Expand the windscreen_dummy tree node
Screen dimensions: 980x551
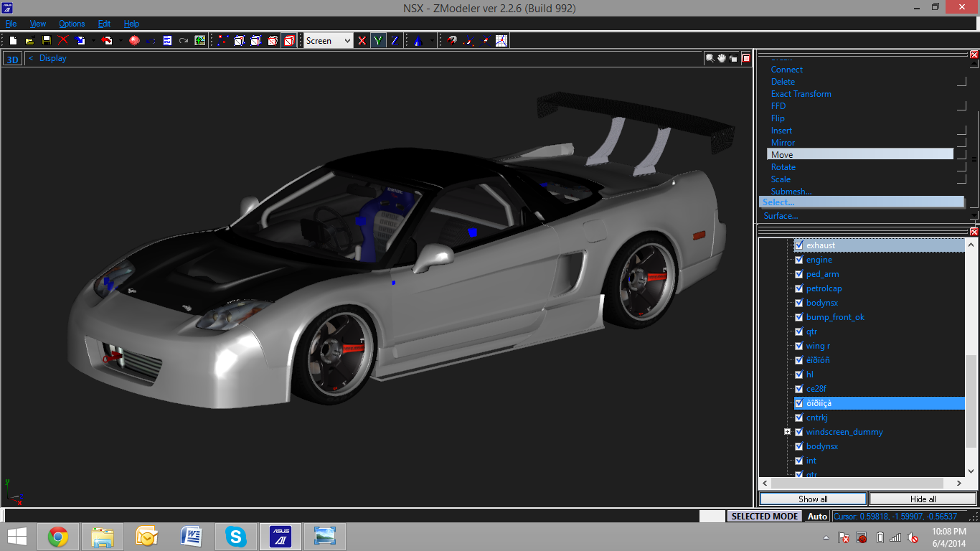(787, 432)
